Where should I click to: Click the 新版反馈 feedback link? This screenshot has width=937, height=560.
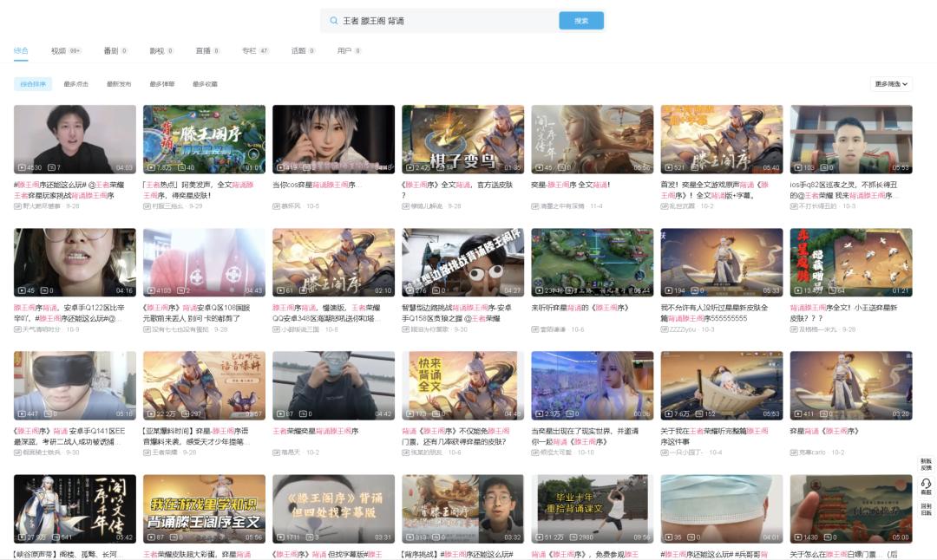point(927,464)
